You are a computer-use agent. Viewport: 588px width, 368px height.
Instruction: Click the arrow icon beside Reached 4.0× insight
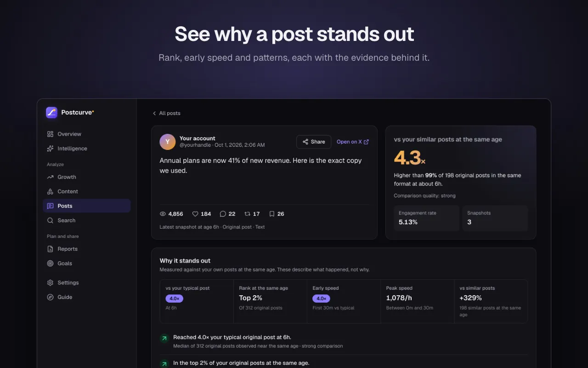click(x=164, y=338)
